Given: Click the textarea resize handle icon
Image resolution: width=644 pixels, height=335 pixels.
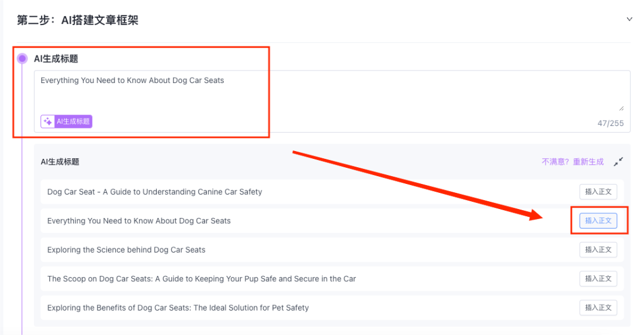Looking at the screenshot, I should [x=621, y=109].
